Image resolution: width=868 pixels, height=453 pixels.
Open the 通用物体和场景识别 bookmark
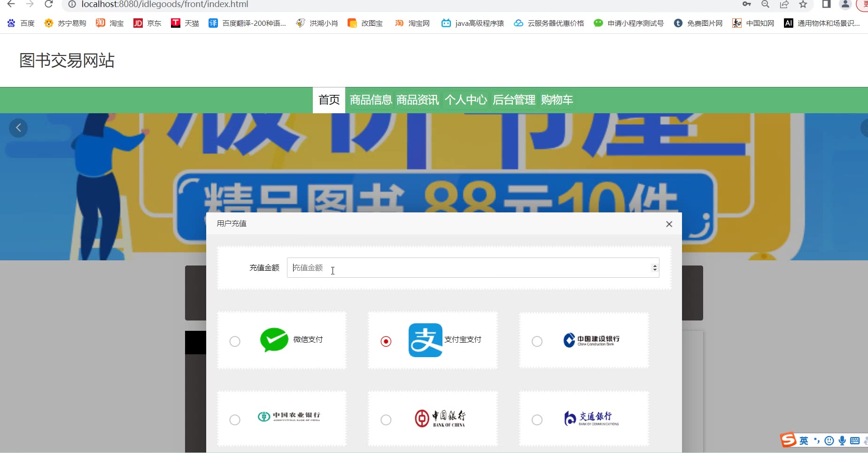tap(822, 23)
